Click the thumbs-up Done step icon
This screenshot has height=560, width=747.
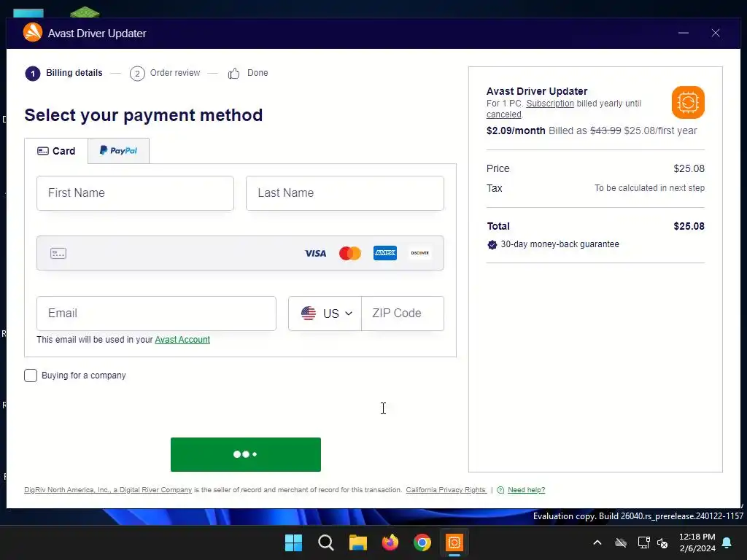tap(233, 74)
